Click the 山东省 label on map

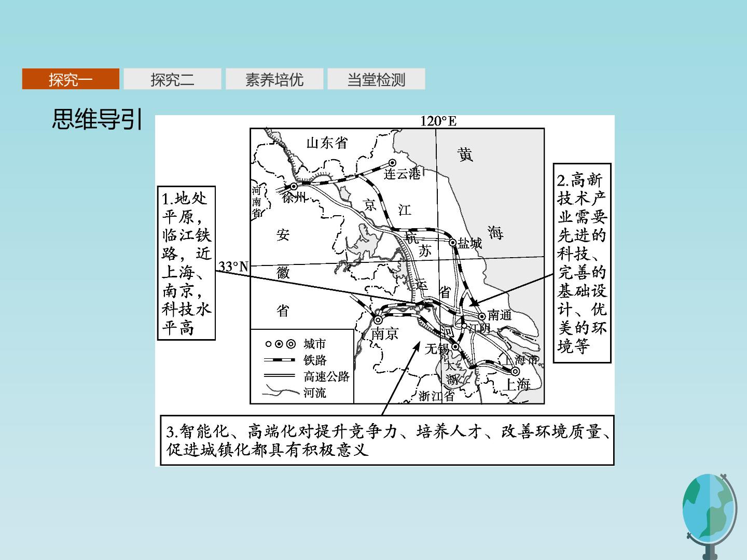[327, 143]
